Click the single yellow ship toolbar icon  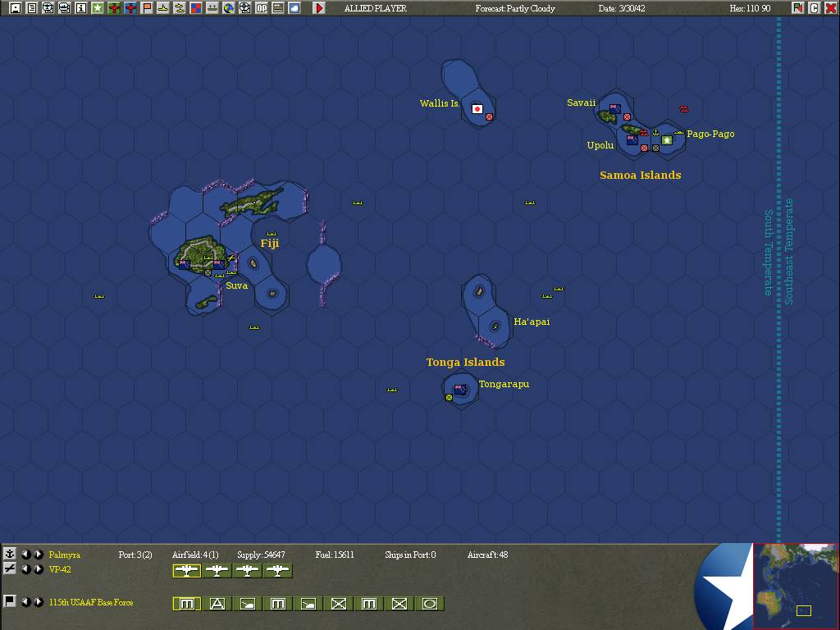163,8
